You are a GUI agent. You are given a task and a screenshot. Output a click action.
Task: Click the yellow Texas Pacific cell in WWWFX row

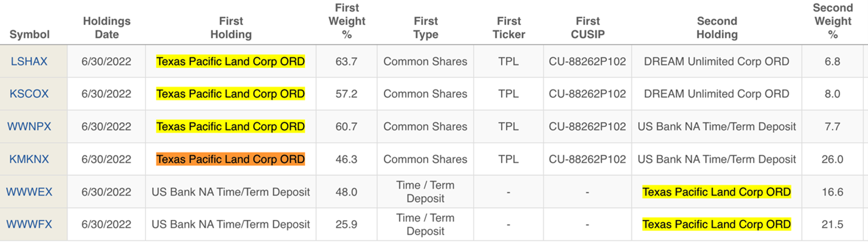click(717, 225)
